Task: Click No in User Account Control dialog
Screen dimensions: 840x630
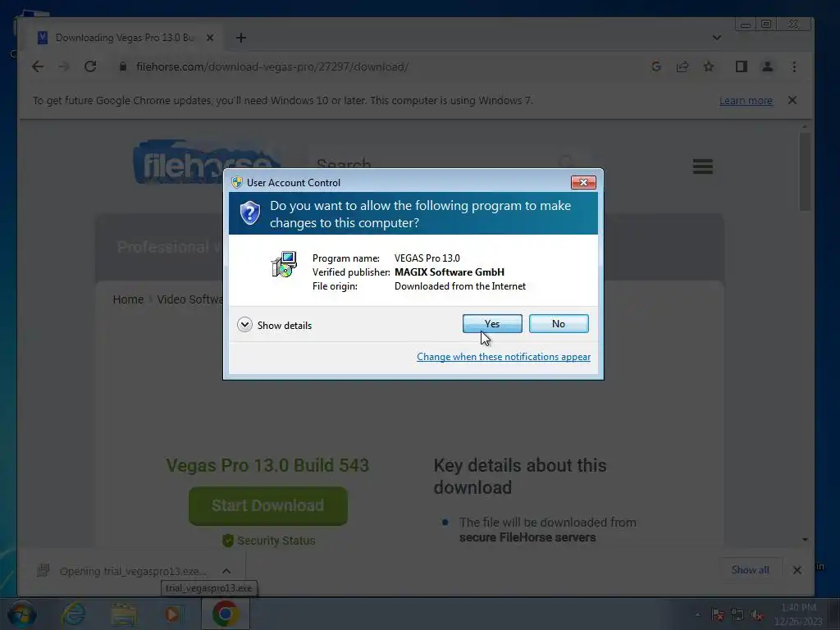Action: pyautogui.click(x=558, y=323)
